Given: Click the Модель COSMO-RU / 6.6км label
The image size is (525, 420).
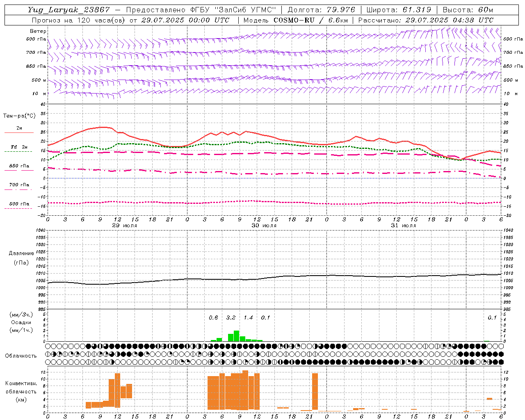Looking at the screenshot, I should 296,20.
